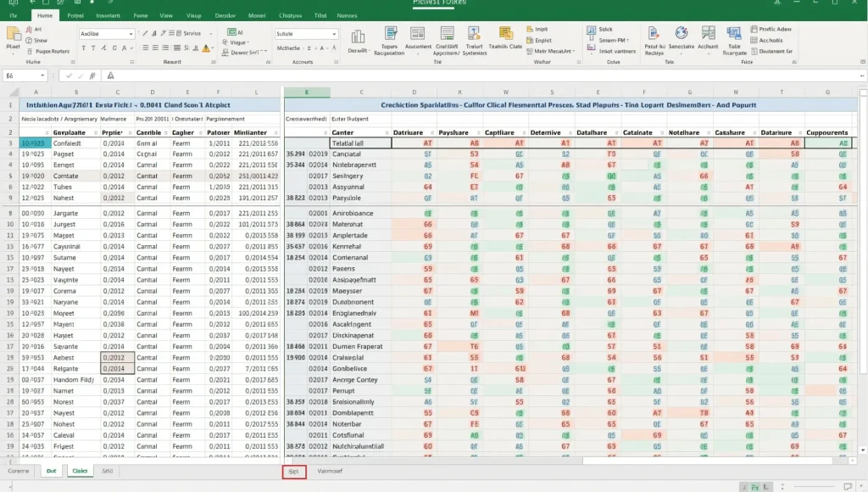Click the Enplet icon
Viewport: 868px width, 492px height.
[530, 41]
